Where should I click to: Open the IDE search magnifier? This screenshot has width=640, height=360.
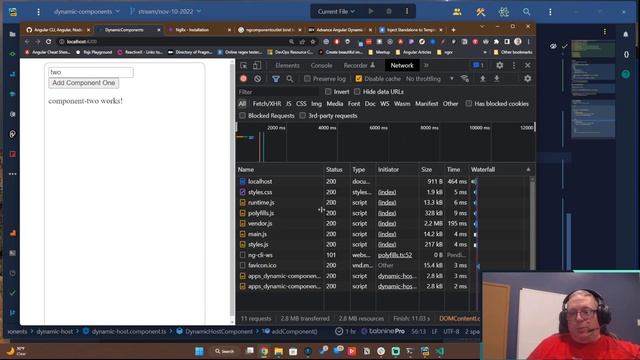click(x=527, y=12)
